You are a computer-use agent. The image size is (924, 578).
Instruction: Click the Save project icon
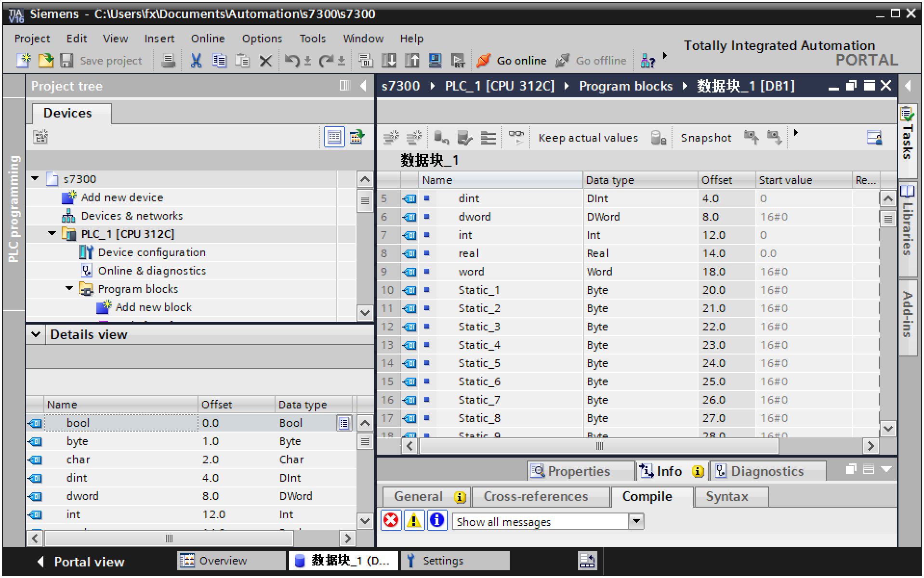pyautogui.click(x=66, y=61)
